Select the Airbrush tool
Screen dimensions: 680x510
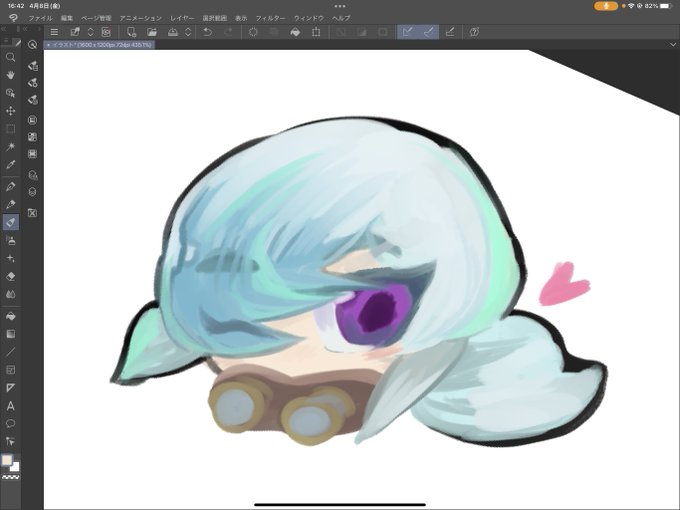point(10,240)
